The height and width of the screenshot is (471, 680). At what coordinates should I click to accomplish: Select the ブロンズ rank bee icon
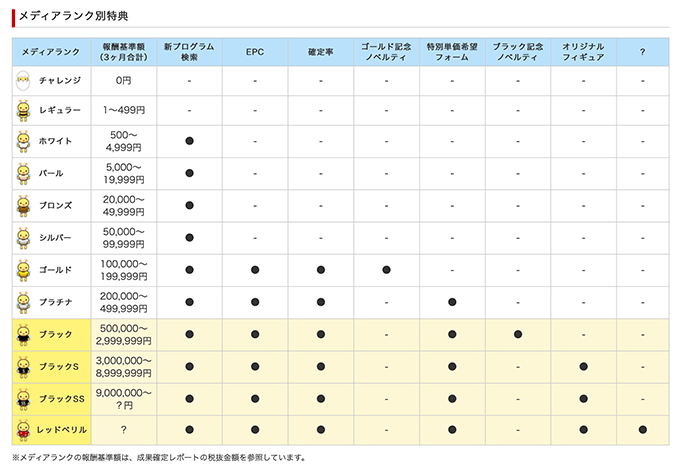pos(23,206)
